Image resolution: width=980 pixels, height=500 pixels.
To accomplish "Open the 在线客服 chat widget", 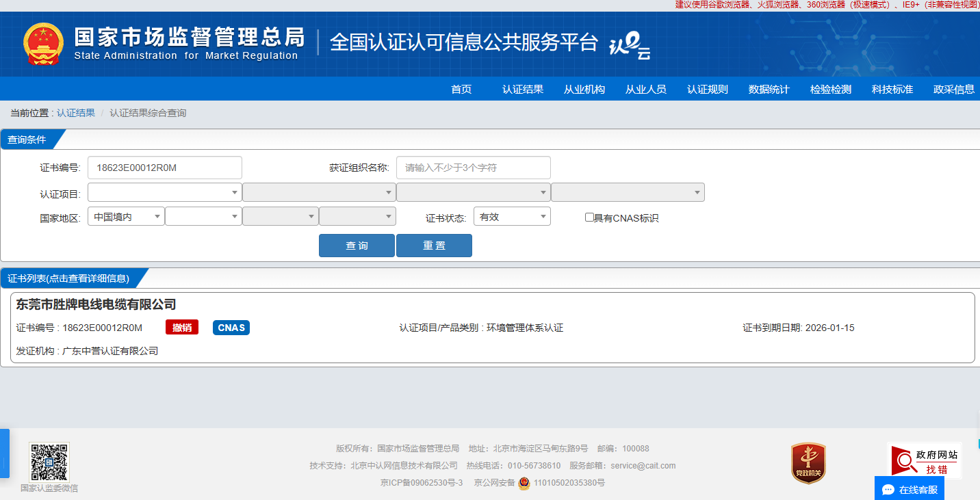I will point(910,489).
